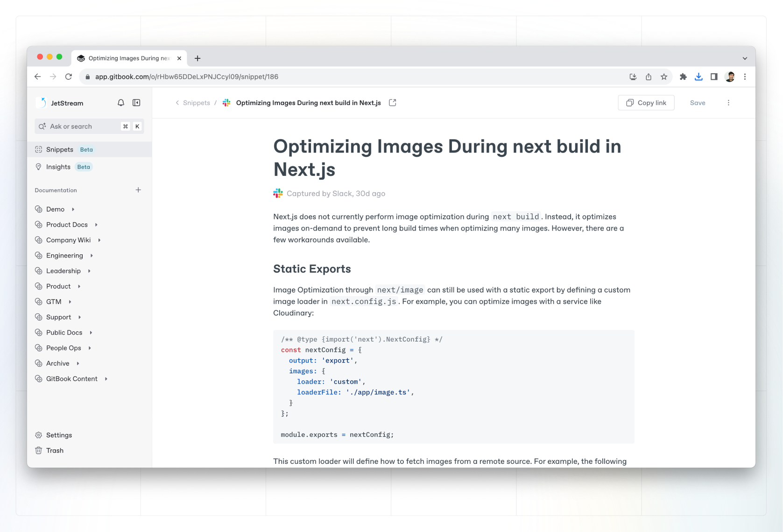Open the Snippets section in sidebar

[60, 150]
